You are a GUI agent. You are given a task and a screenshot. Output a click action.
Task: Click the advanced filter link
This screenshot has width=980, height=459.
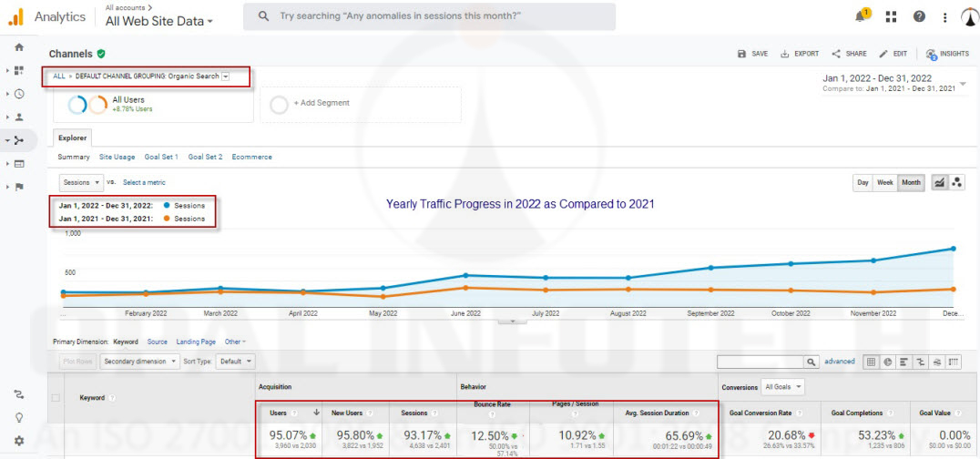pyautogui.click(x=840, y=362)
